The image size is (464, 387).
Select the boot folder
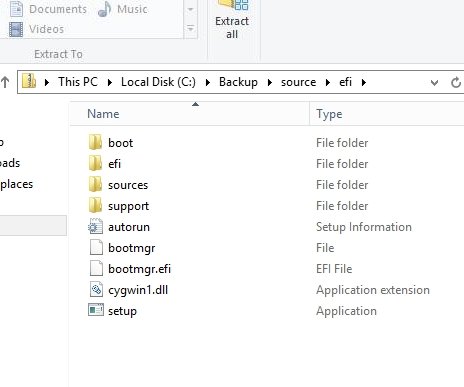(120, 143)
